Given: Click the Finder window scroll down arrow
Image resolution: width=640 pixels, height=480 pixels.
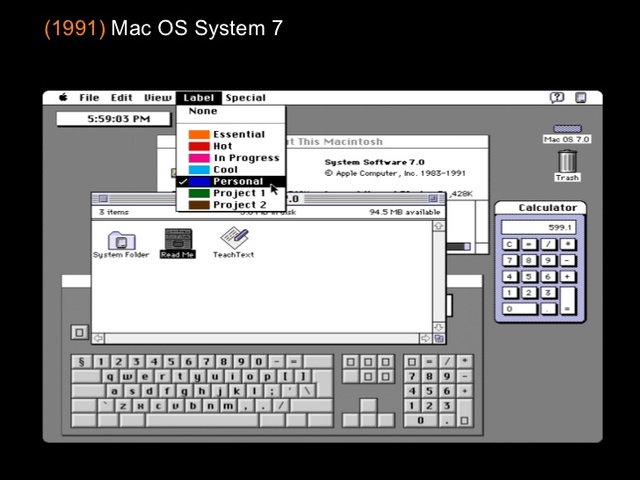Looking at the screenshot, I should coord(439,327).
